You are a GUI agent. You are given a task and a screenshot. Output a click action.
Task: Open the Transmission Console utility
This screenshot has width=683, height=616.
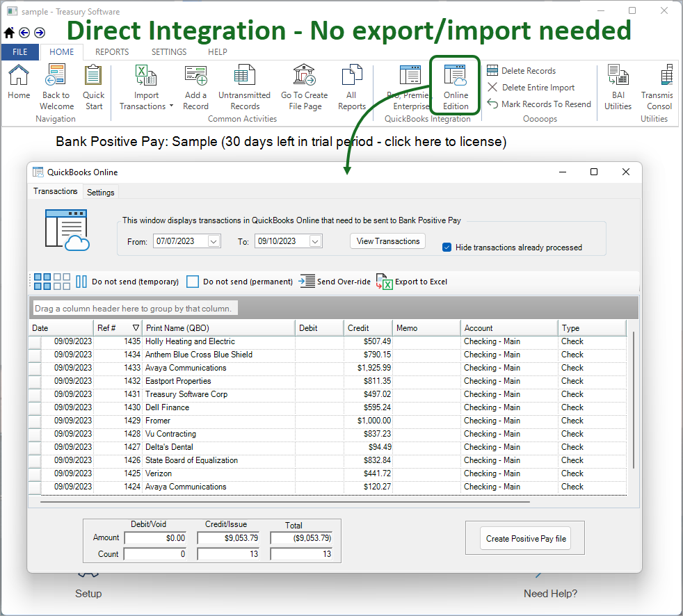click(657, 87)
